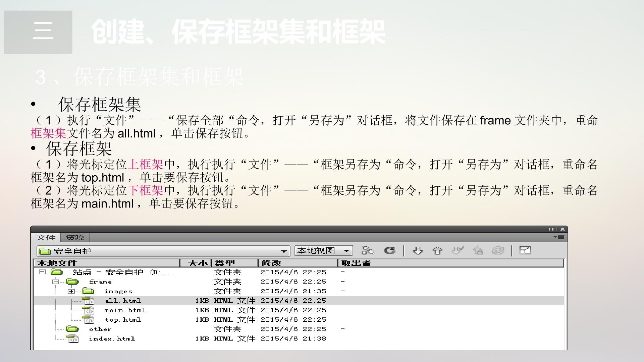The image size is (644, 362).
Task: Click modified date 2015/4/6 21:38 of index.html
Action: tap(293, 339)
